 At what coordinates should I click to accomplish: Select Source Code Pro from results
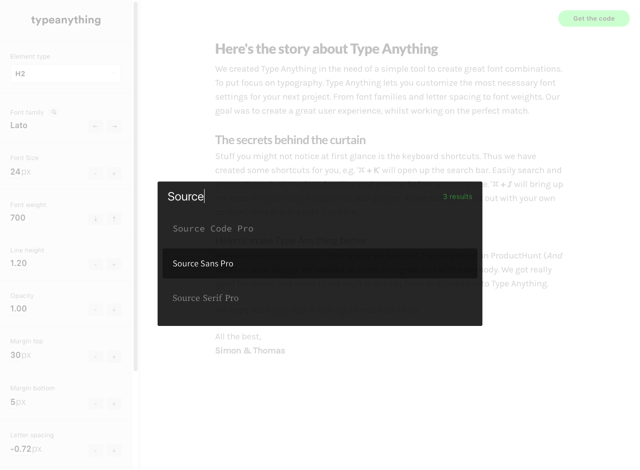(320, 229)
